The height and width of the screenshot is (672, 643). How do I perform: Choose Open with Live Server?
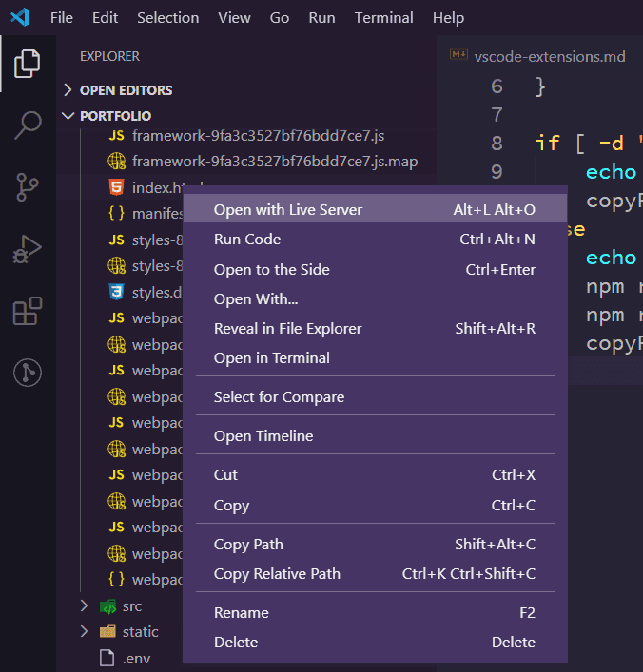pos(375,209)
